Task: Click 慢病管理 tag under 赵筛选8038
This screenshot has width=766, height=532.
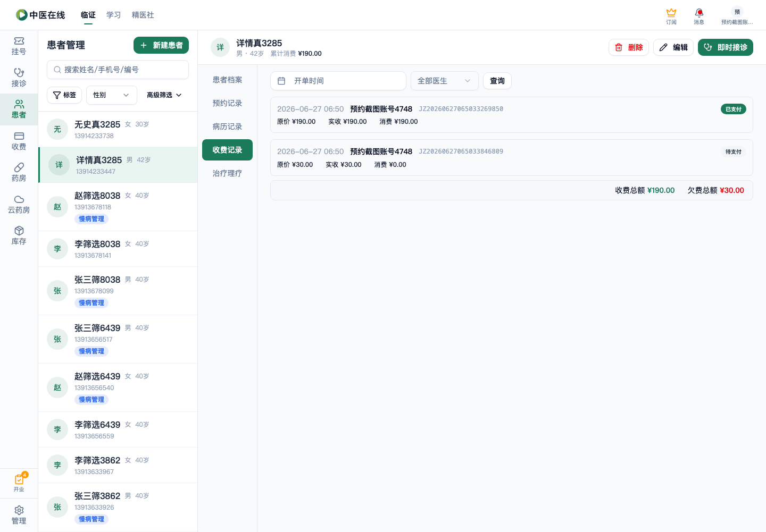Action: 91,219
